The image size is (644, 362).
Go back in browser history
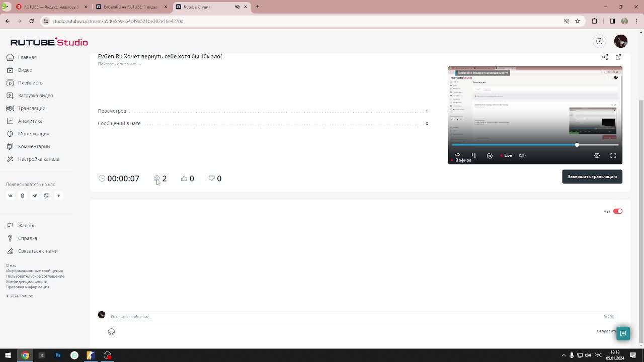(7, 21)
